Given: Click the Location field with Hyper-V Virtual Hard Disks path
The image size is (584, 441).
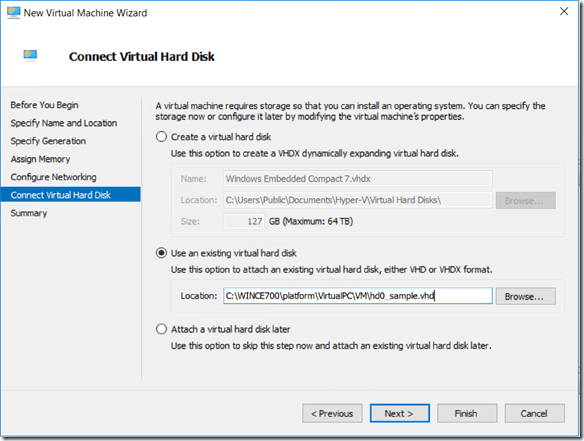Looking at the screenshot, I should [358, 200].
